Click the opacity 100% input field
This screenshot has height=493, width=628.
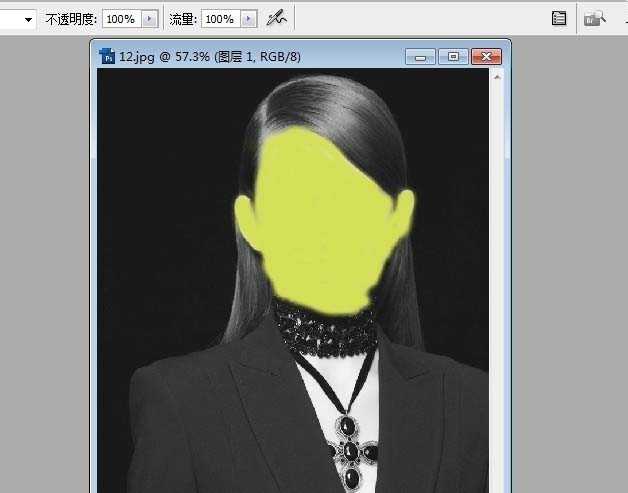tap(122, 19)
